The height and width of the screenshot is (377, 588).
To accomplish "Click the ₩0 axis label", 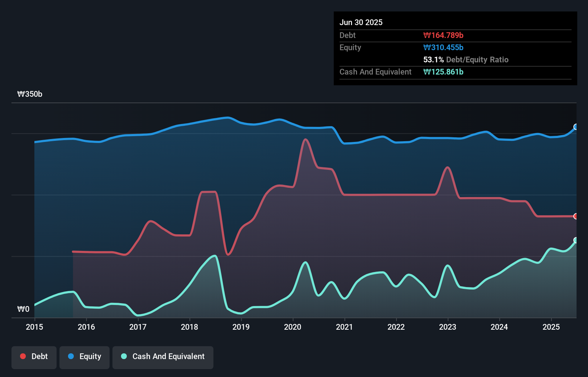I will pyautogui.click(x=23, y=309).
